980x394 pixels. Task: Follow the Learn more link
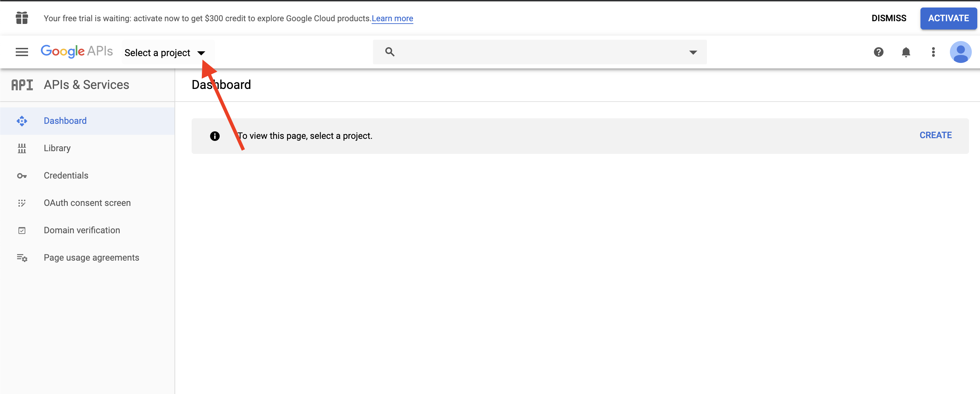point(392,18)
